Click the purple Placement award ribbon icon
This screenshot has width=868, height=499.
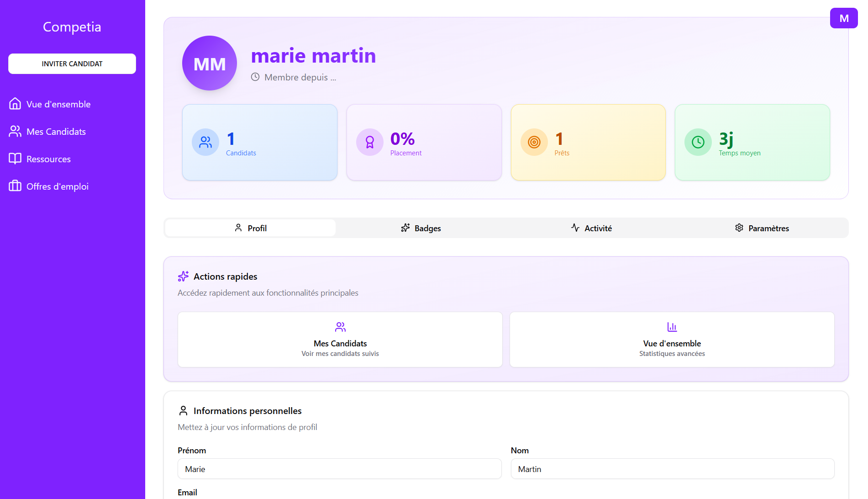point(369,142)
